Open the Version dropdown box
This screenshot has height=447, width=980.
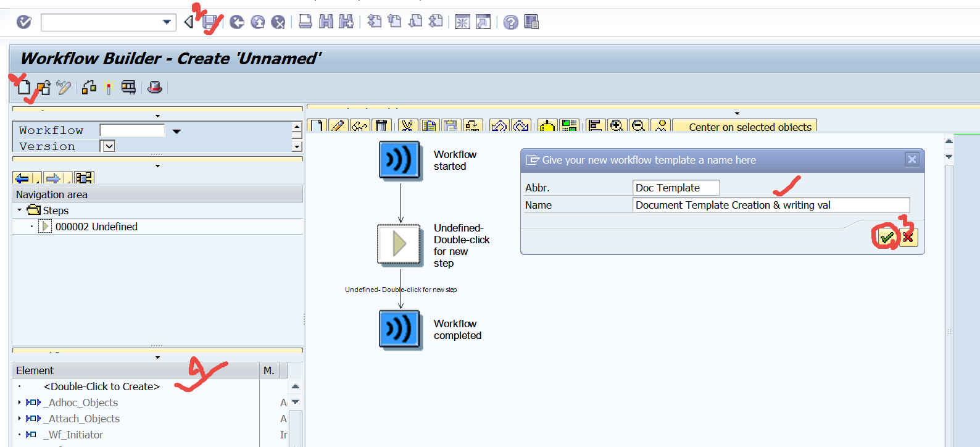click(x=109, y=146)
